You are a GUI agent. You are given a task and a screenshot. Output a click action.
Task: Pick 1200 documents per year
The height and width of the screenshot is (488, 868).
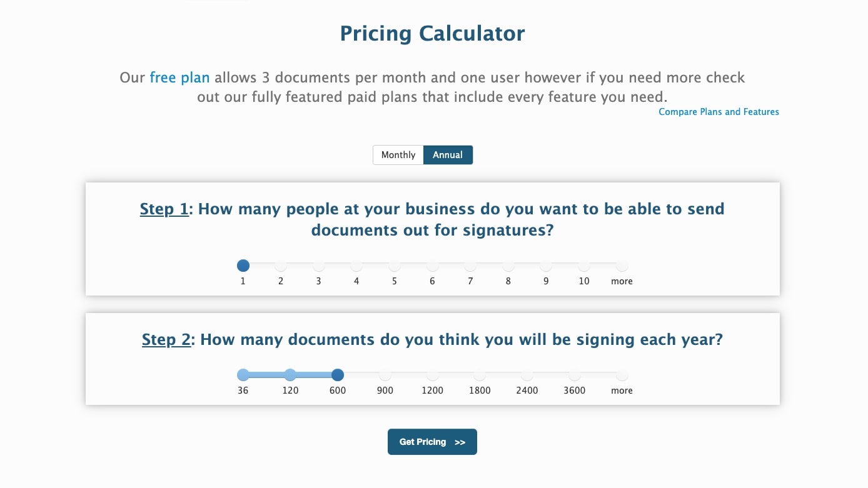click(432, 376)
